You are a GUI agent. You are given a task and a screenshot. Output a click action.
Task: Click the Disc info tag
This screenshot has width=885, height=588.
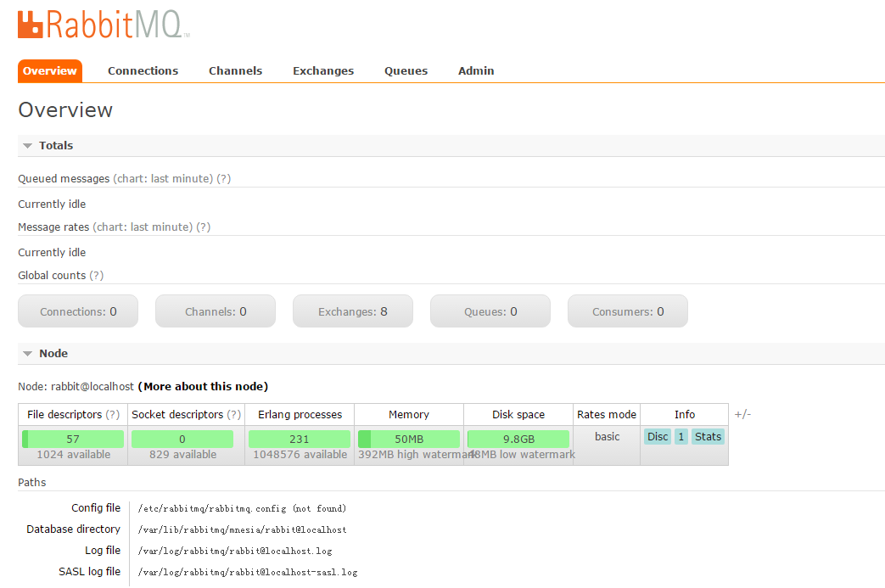tap(658, 437)
